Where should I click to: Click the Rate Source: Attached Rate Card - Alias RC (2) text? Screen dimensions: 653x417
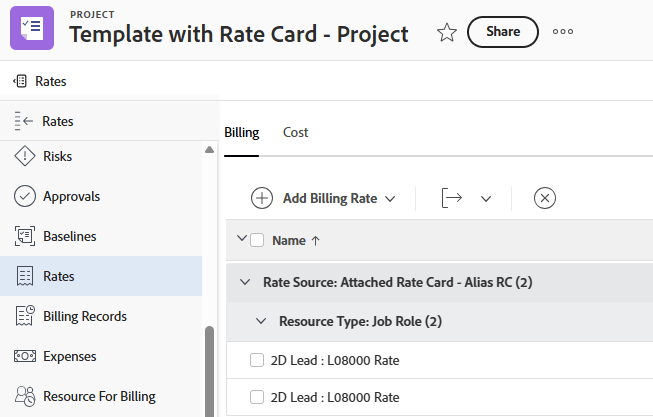tap(398, 282)
